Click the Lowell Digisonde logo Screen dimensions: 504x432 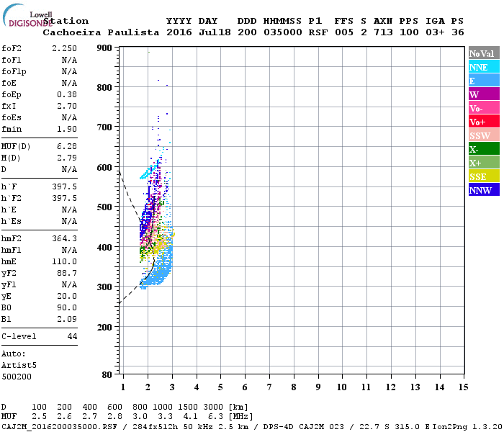pos(27,15)
